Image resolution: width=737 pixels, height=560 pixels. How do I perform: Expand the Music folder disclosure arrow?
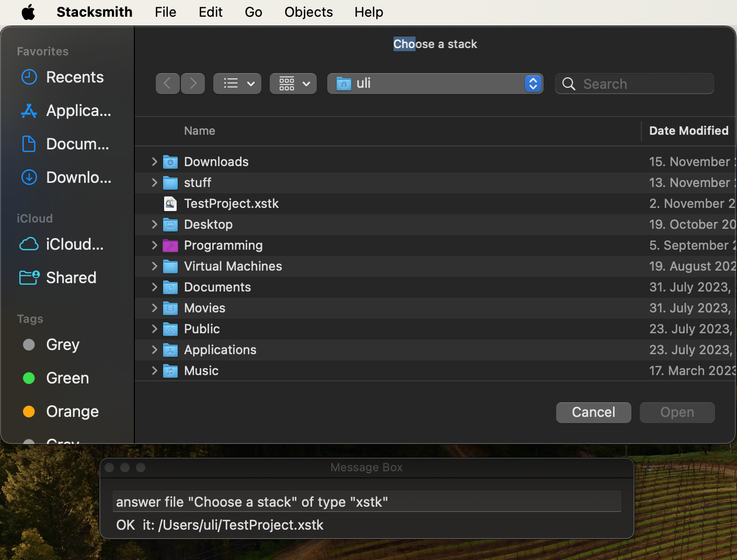(154, 371)
